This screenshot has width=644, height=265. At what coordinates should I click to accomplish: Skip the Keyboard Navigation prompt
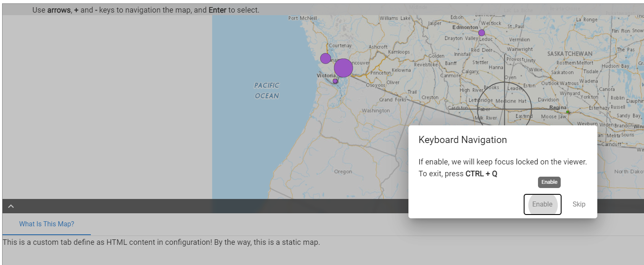click(x=579, y=204)
